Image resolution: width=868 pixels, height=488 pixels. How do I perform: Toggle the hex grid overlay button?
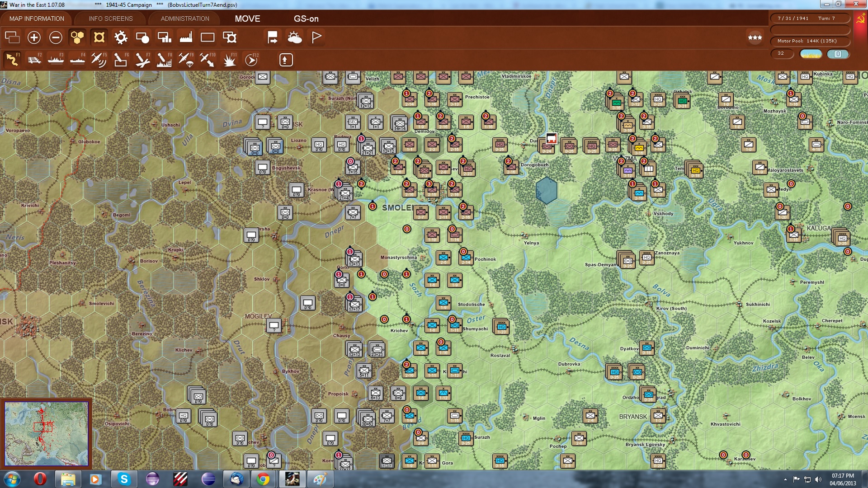click(x=77, y=37)
